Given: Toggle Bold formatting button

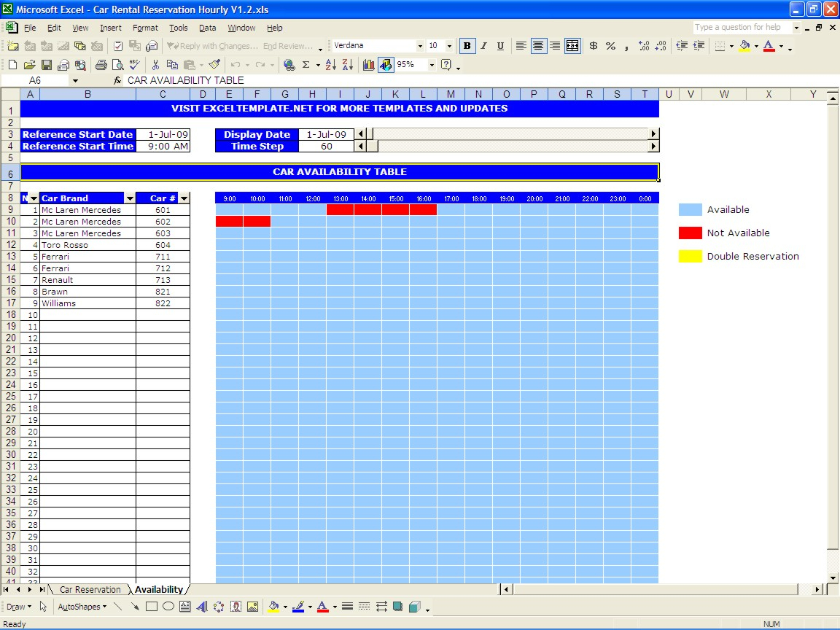Looking at the screenshot, I should coord(467,46).
